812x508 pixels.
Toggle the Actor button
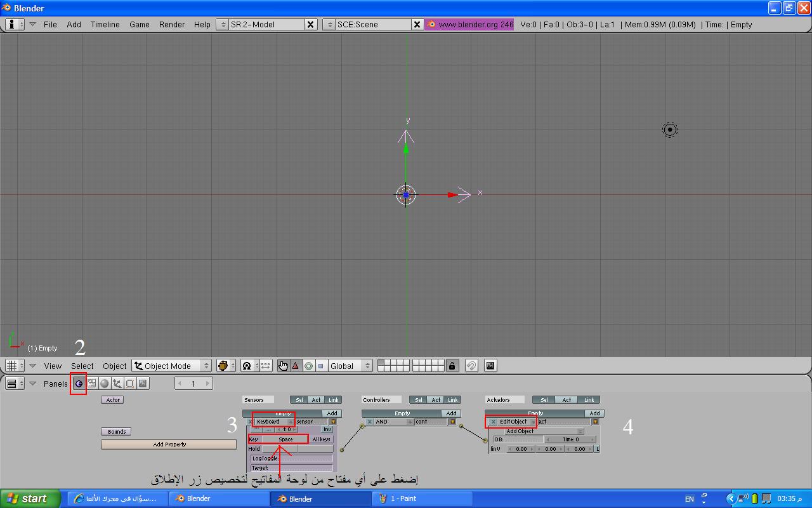click(x=112, y=400)
